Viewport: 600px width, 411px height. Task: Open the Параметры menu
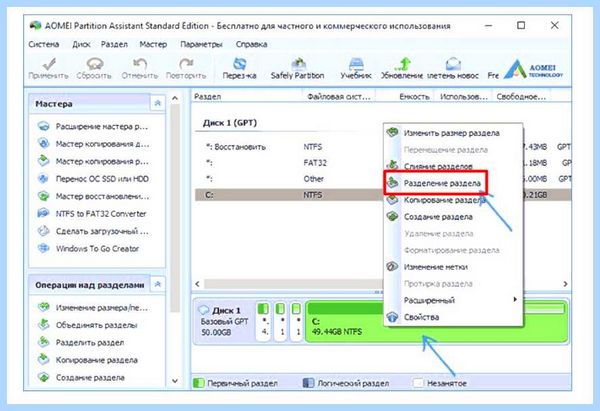(201, 44)
